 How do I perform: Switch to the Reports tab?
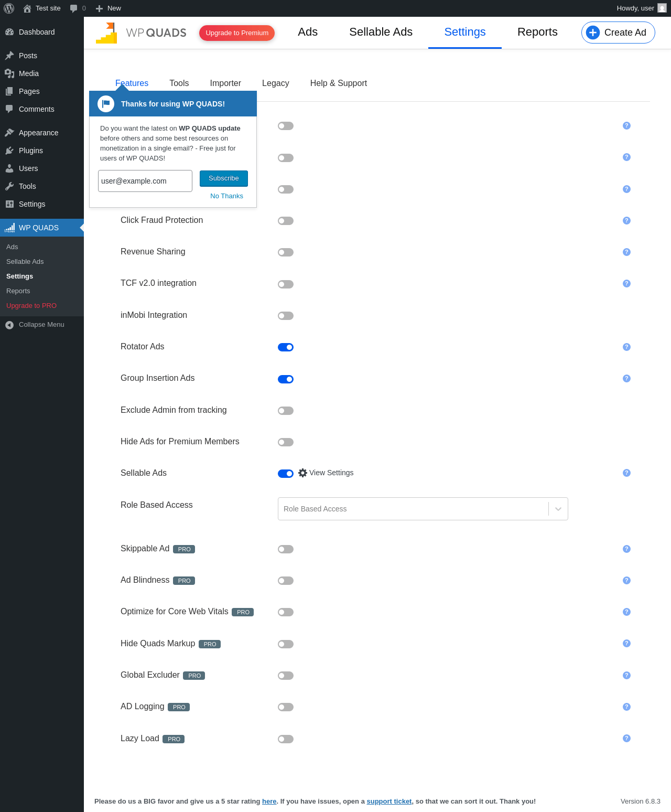tap(537, 32)
